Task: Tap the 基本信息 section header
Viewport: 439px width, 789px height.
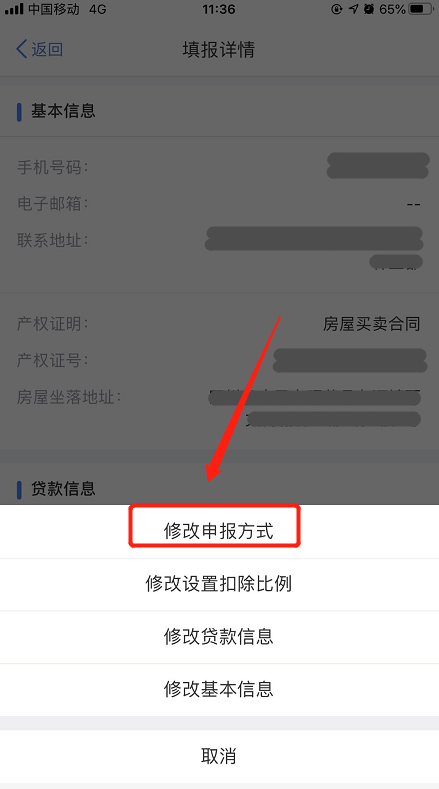Action: point(63,111)
